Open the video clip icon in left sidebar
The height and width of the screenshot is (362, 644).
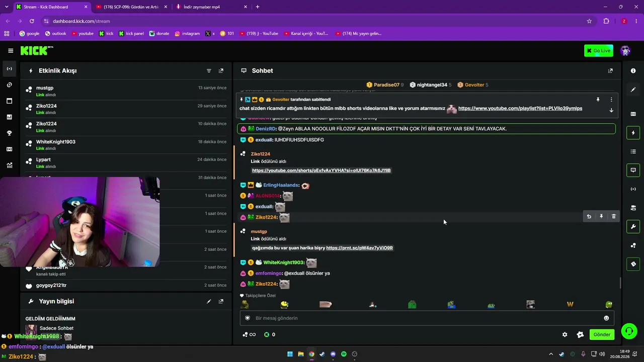(x=9, y=149)
